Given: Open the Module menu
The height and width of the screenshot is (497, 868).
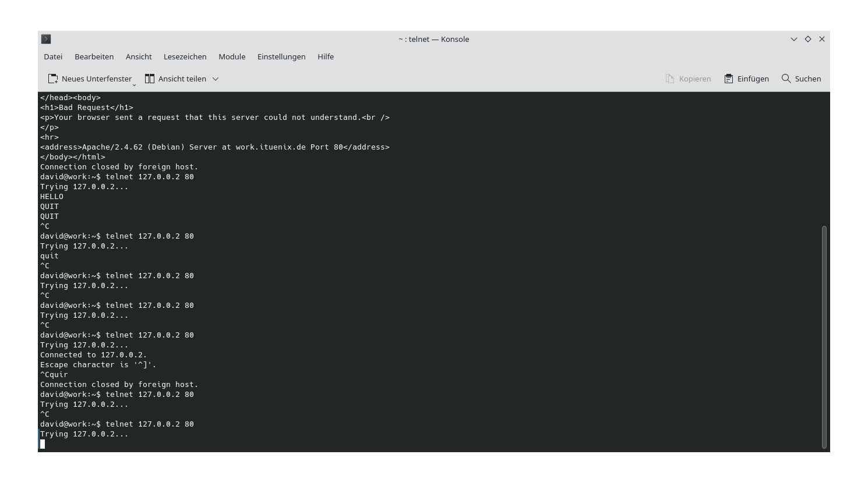Looking at the screenshot, I should tap(232, 56).
